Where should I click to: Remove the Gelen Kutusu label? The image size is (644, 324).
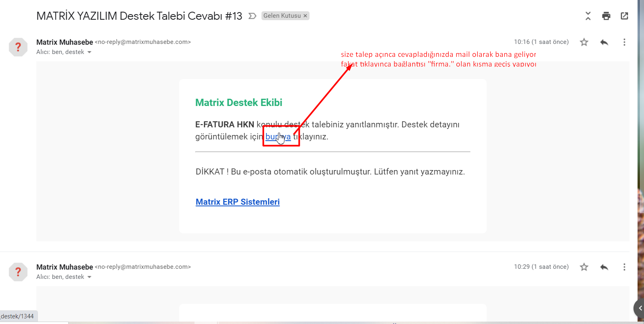pos(305,16)
